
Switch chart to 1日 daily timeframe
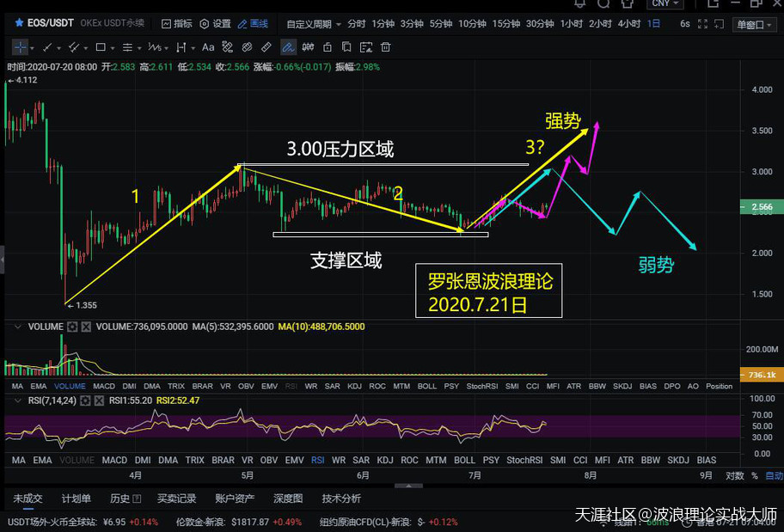coord(652,24)
